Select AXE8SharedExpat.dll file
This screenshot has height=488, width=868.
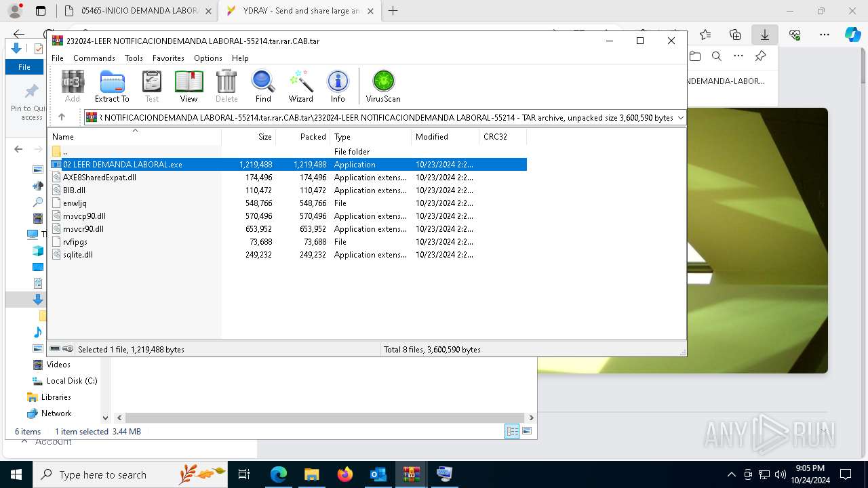coord(288,177)
